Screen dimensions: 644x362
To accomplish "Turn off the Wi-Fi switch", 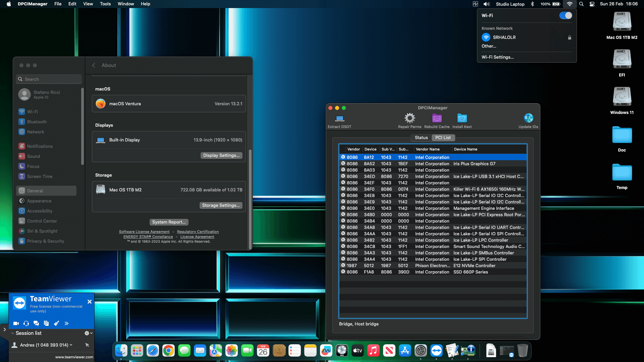I will (x=566, y=15).
